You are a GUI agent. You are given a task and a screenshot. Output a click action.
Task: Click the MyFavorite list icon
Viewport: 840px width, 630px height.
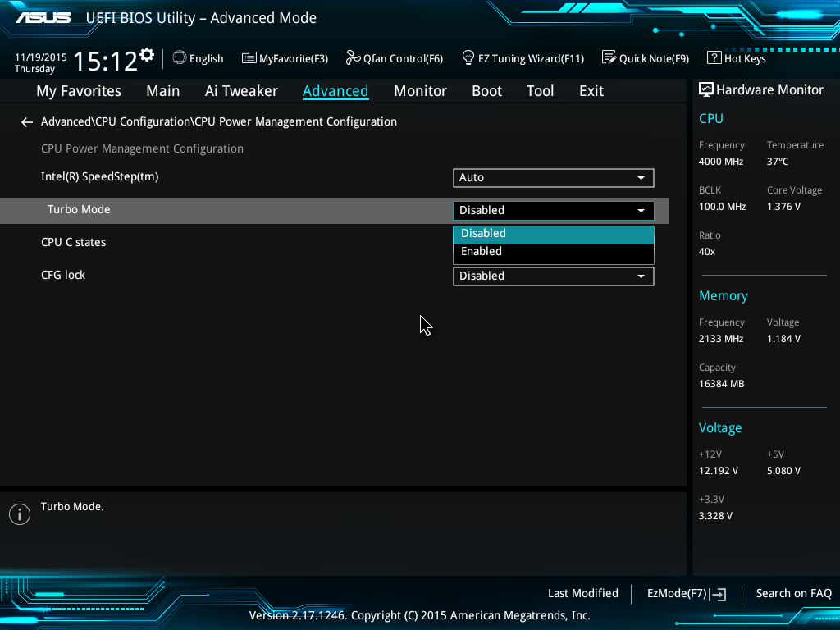click(x=249, y=58)
